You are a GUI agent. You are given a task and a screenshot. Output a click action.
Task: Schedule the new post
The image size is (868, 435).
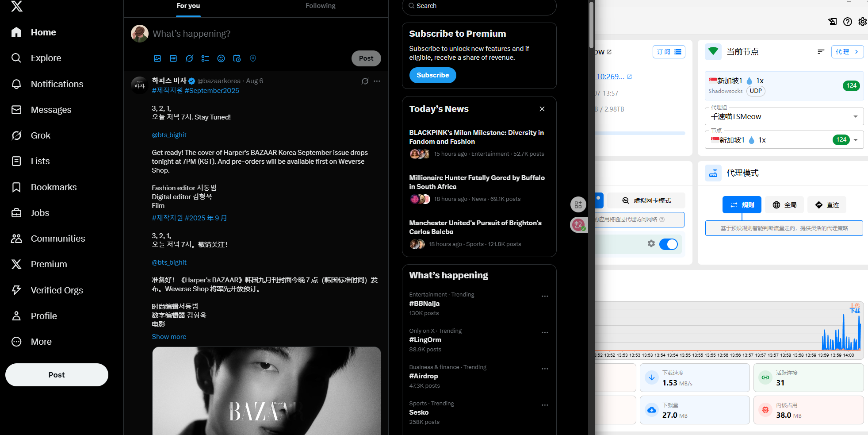pyautogui.click(x=237, y=58)
